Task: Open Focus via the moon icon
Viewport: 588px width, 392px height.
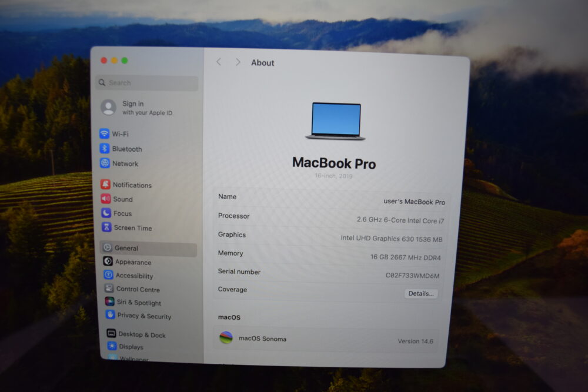Action: coord(106,213)
